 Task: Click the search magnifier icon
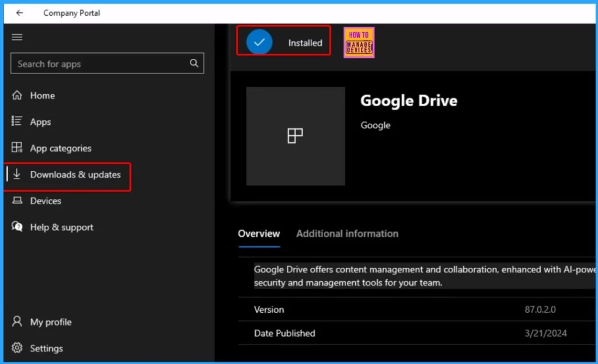click(x=194, y=63)
